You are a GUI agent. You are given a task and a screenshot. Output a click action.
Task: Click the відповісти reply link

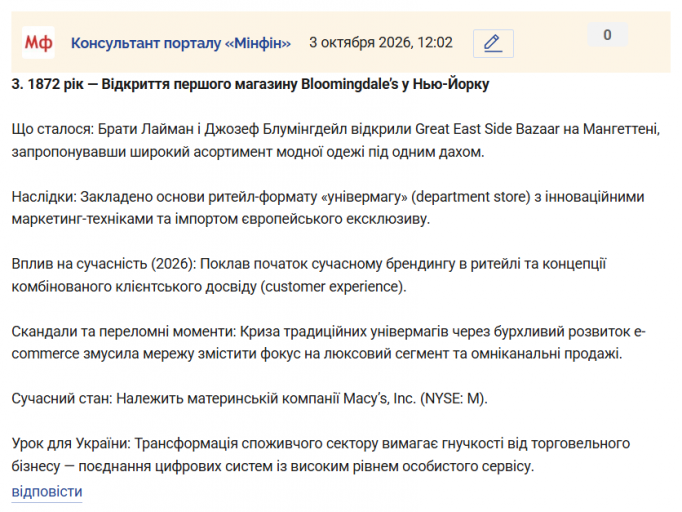tap(47, 491)
